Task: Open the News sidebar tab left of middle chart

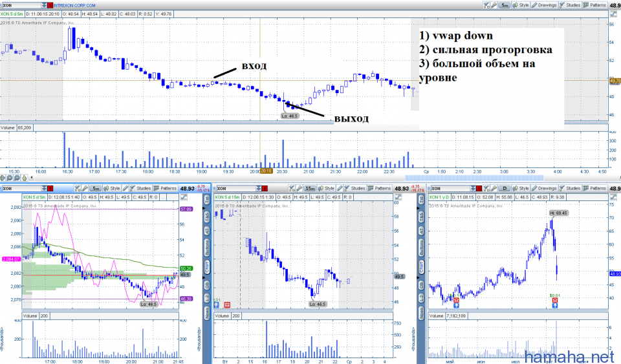Action: click(x=207, y=314)
